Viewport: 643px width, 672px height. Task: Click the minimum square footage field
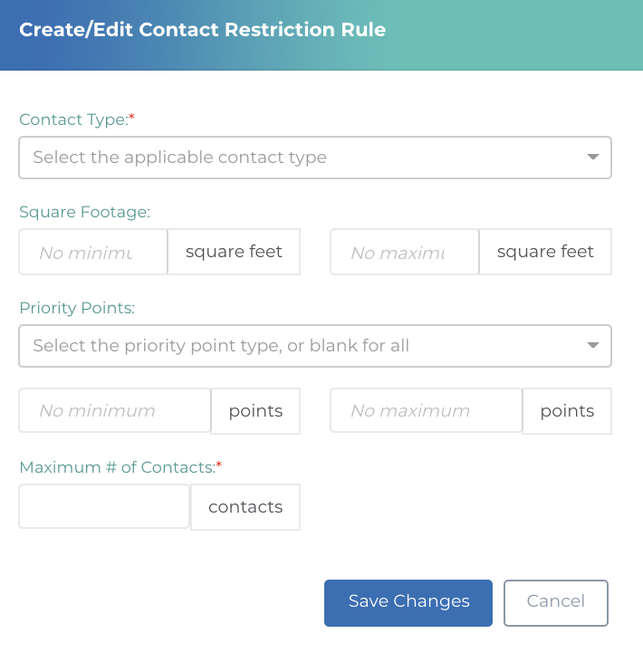(93, 252)
